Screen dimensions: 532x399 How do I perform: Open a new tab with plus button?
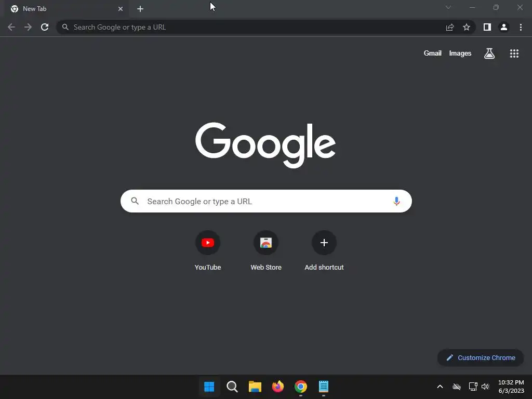tap(140, 9)
